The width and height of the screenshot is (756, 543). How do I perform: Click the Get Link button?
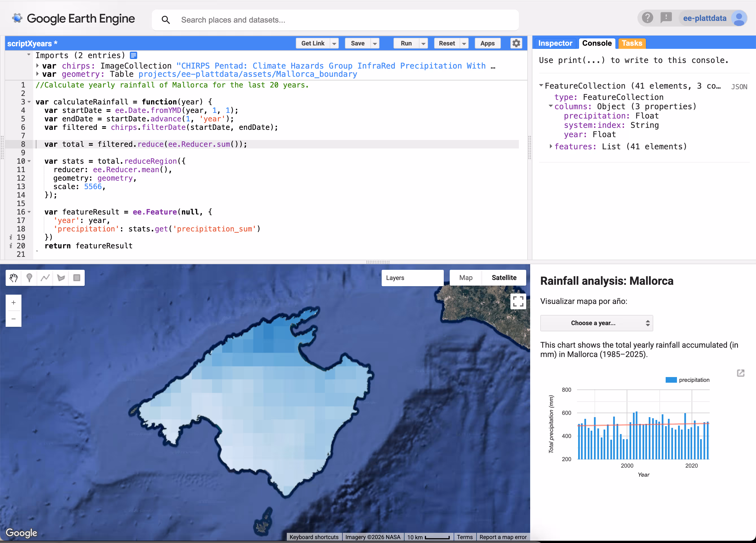pos(313,43)
